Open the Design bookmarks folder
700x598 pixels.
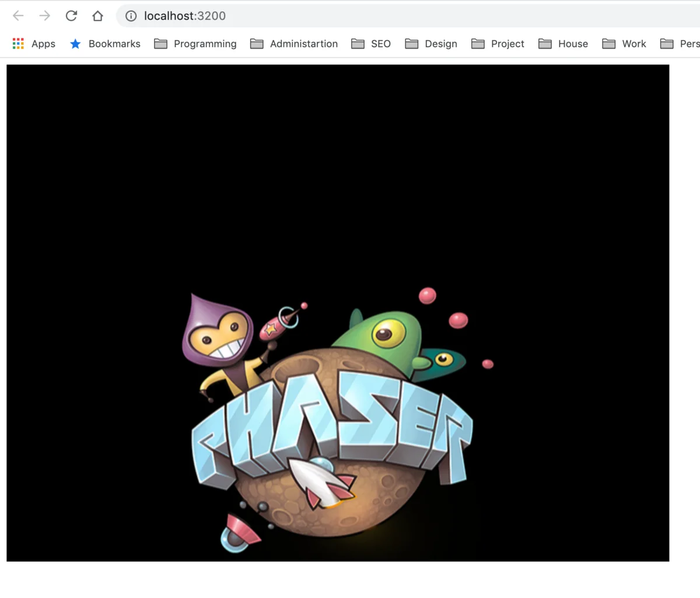click(x=431, y=44)
